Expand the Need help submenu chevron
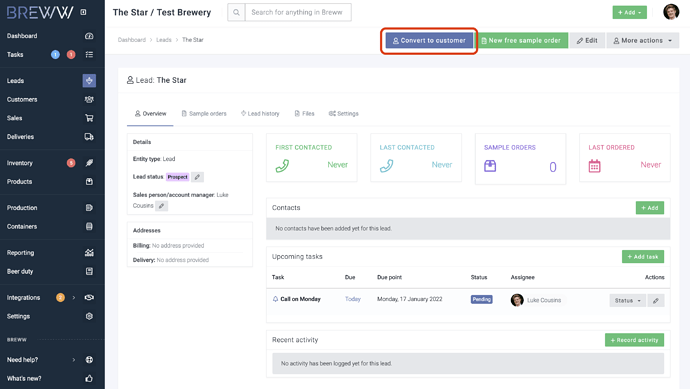This screenshot has height=389, width=690. [73, 360]
